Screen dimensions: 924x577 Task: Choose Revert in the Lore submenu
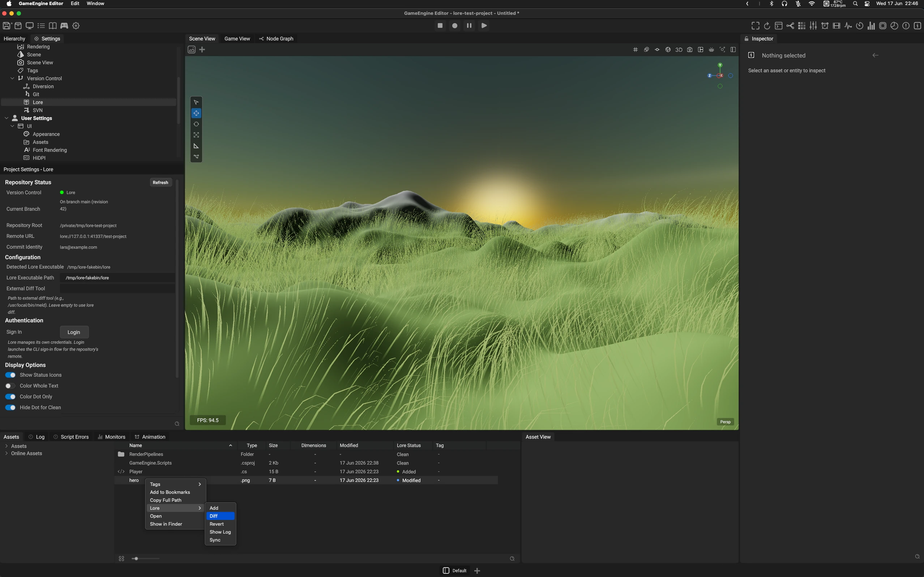(221, 524)
